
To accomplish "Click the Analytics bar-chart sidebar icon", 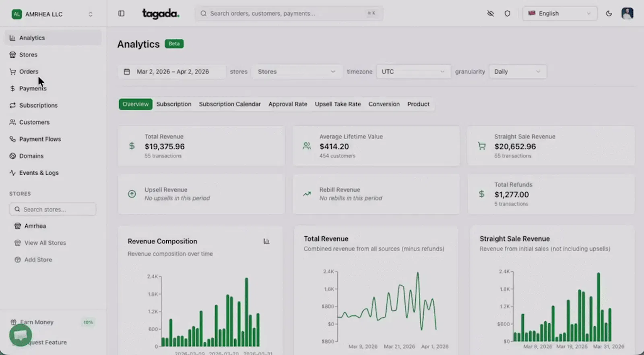I will [x=12, y=38].
